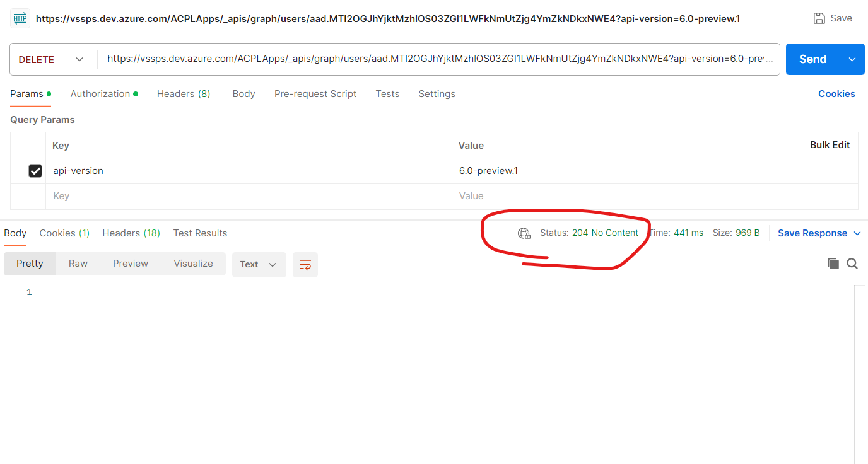Screen dimensions: 868x464
Task: Expand the Save Response dropdown arrow
Action: pyautogui.click(x=857, y=233)
